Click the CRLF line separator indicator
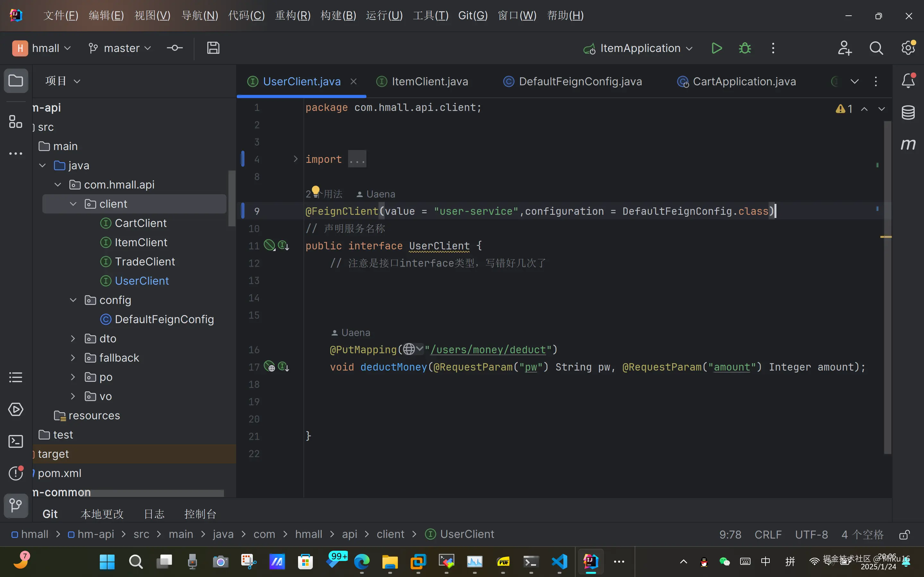This screenshot has width=924, height=577. click(768, 535)
